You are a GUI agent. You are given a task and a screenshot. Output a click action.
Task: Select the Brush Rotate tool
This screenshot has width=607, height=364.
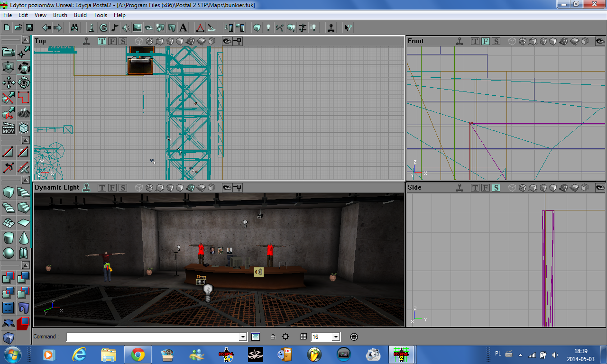coord(23,68)
